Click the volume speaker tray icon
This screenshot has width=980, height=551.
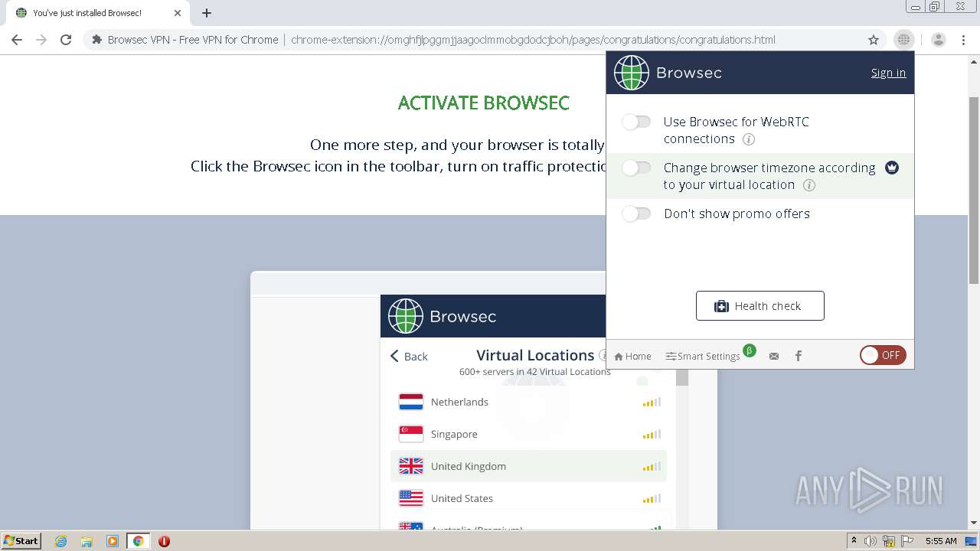[x=871, y=541]
